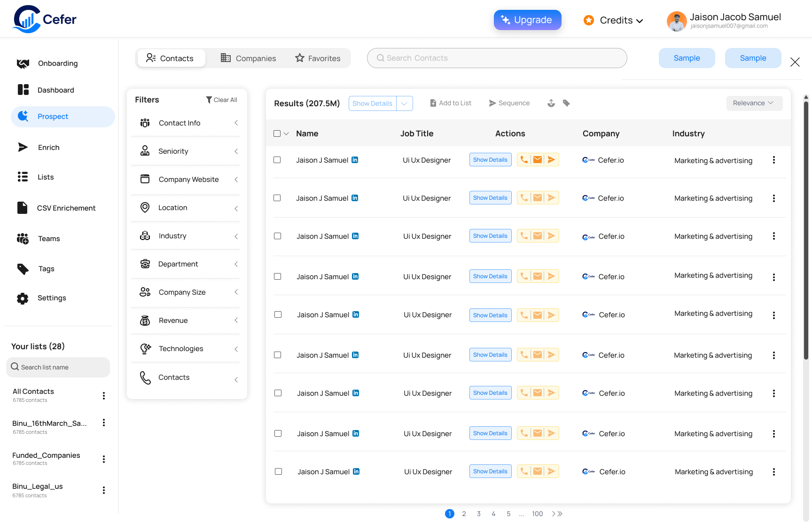Image resolution: width=812 pixels, height=525 pixels.
Task: Click Clear All filters
Action: tap(222, 100)
